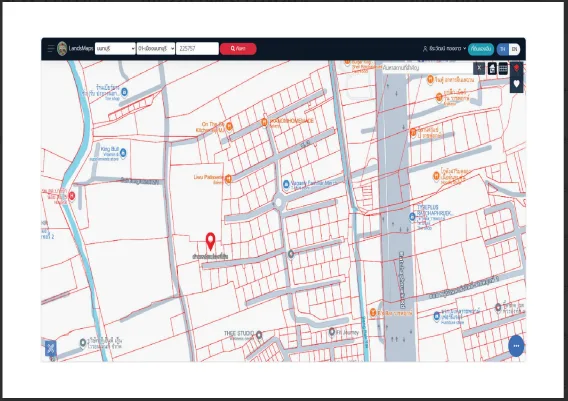Open the blue three-dots more button

pos(516,346)
